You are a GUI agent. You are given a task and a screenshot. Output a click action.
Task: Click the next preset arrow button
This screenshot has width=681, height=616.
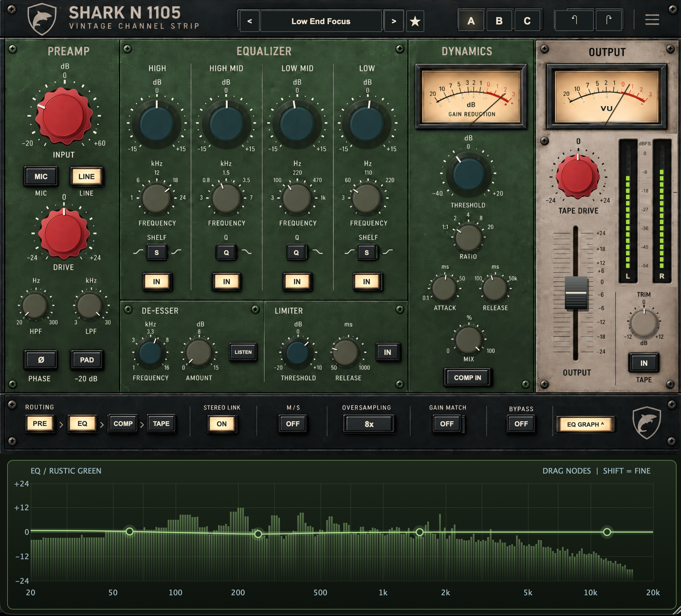(x=394, y=21)
